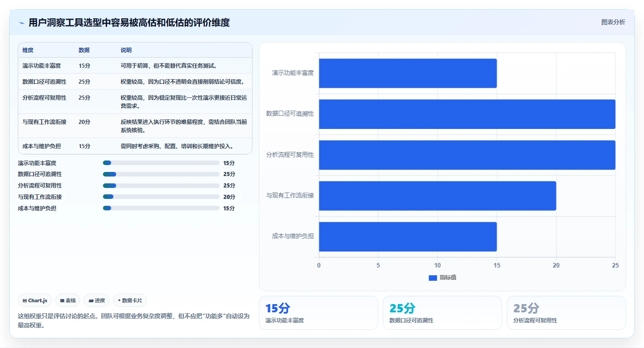This screenshot has width=644, height=348.
Task: Click the 说明 table column header
Action: point(126,50)
